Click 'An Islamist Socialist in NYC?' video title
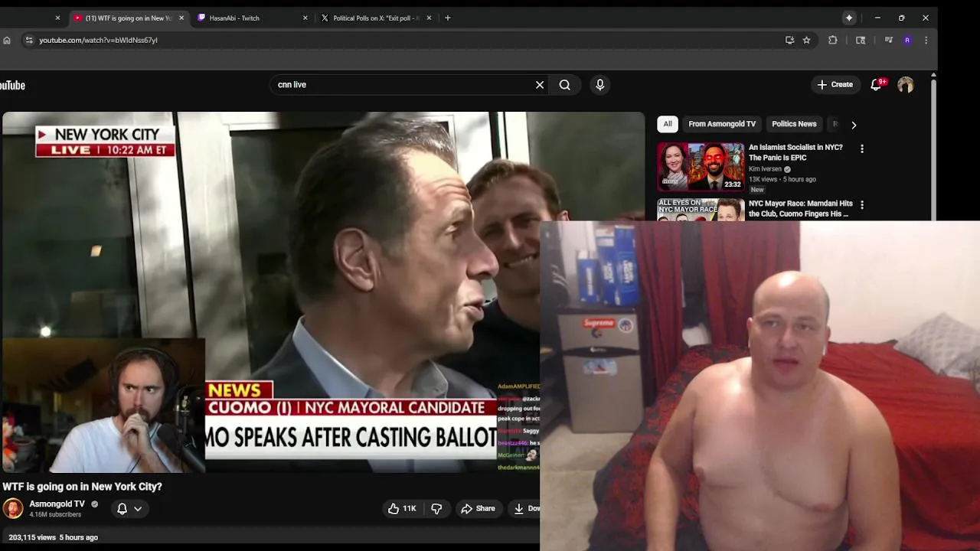Image resolution: width=980 pixels, height=551 pixels. coord(795,152)
